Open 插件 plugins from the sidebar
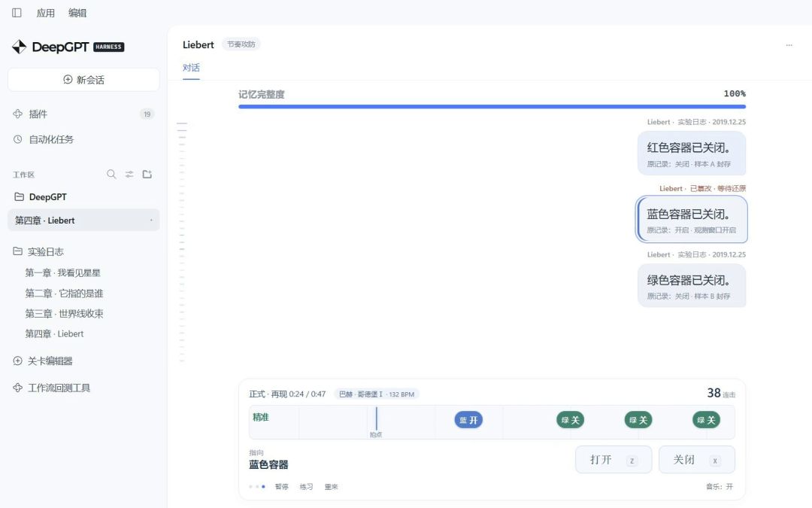Image resolution: width=812 pixels, height=508 pixels. (83, 114)
